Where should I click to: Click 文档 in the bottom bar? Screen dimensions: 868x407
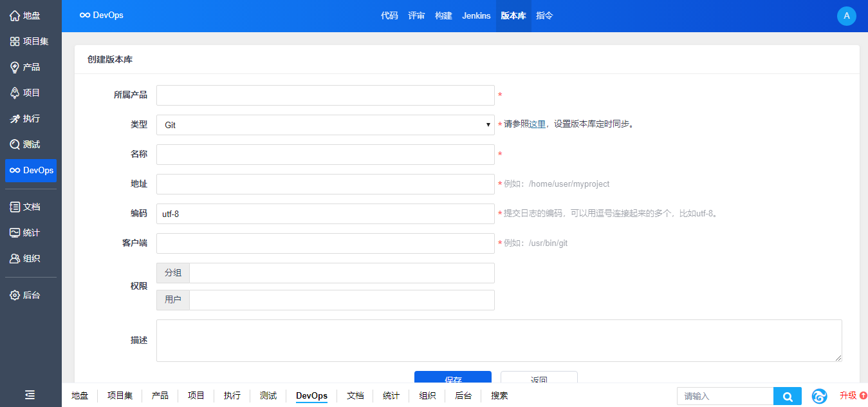coord(355,395)
